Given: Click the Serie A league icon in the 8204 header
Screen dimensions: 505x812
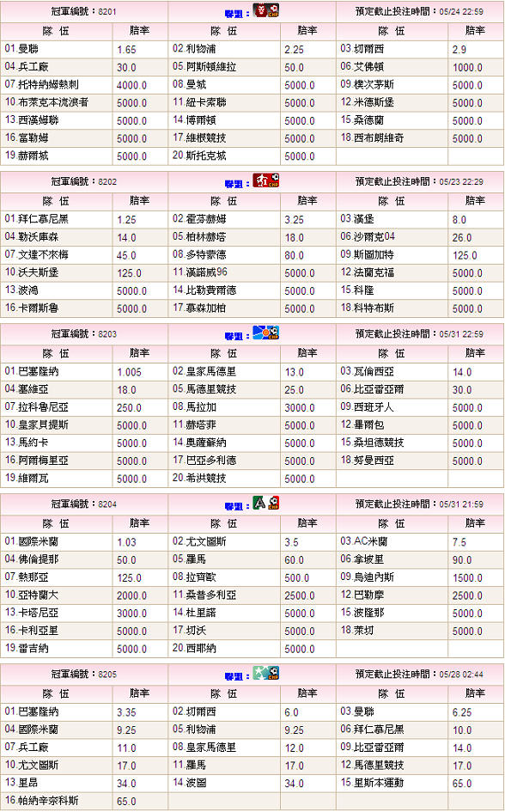Looking at the screenshot, I should [x=266, y=503].
